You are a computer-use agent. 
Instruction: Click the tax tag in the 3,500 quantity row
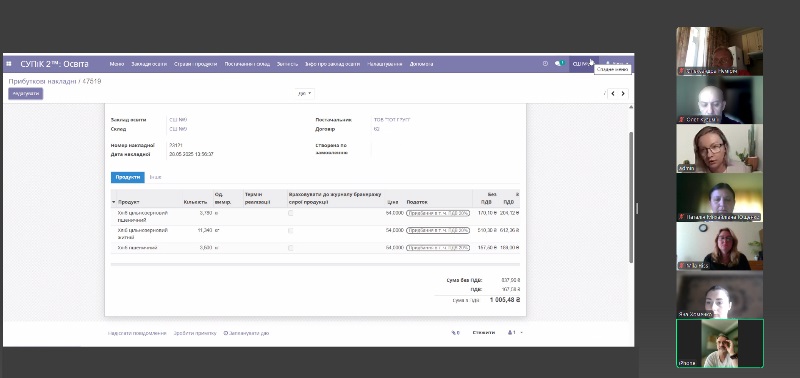coord(438,248)
